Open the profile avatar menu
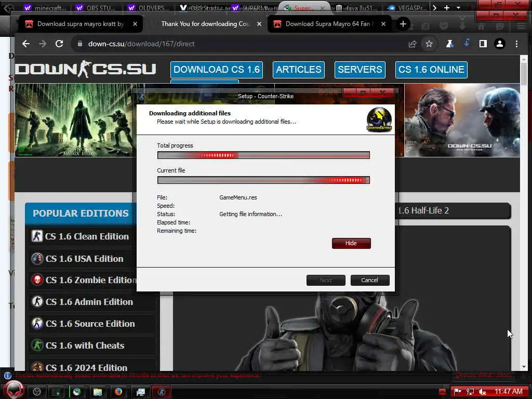Image resolution: width=532 pixels, height=399 pixels. tap(500, 44)
